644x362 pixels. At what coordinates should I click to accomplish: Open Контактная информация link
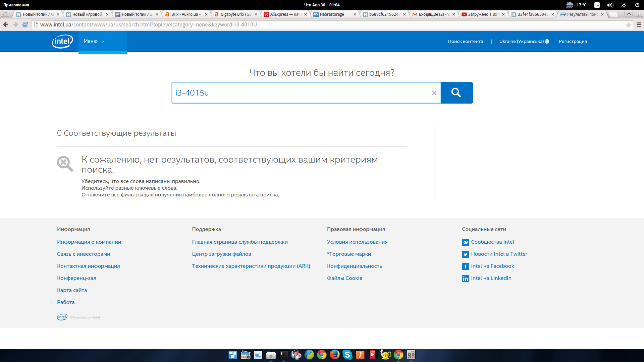click(88, 266)
